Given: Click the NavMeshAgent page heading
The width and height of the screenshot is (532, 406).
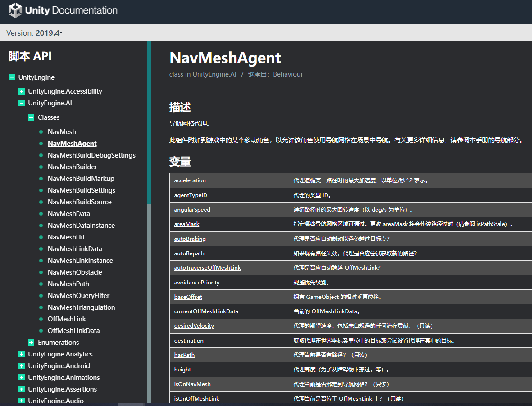Looking at the screenshot, I should (x=225, y=58).
